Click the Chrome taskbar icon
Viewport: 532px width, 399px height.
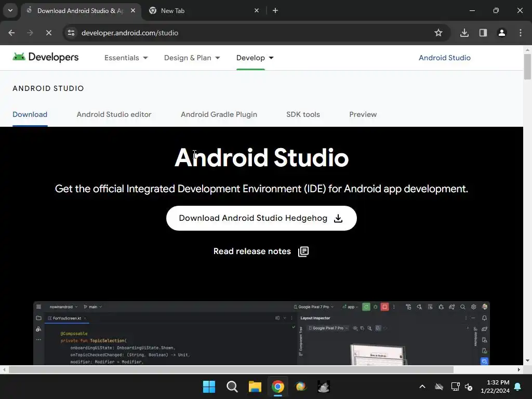278,387
